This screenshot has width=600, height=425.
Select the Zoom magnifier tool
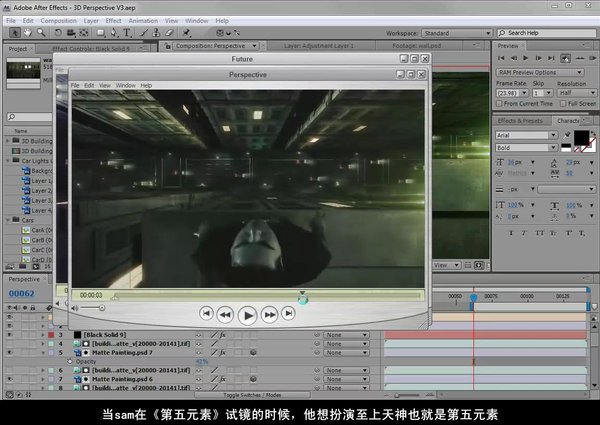coord(41,33)
